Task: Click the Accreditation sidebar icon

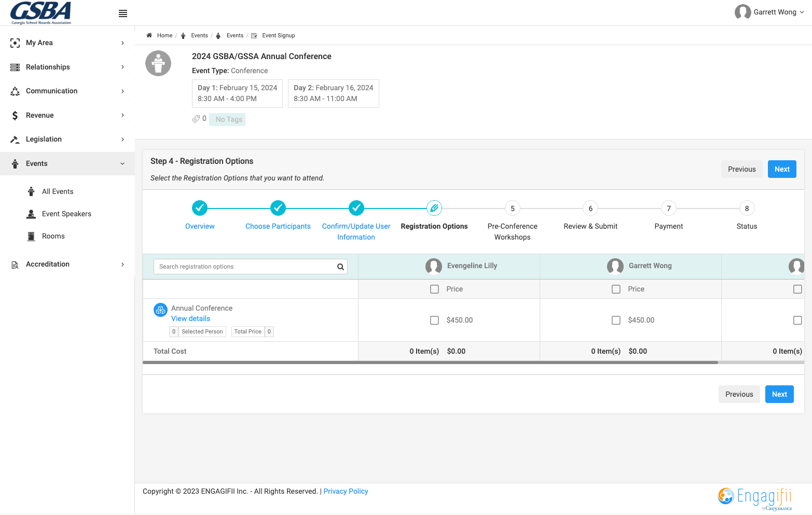Action: coord(15,265)
